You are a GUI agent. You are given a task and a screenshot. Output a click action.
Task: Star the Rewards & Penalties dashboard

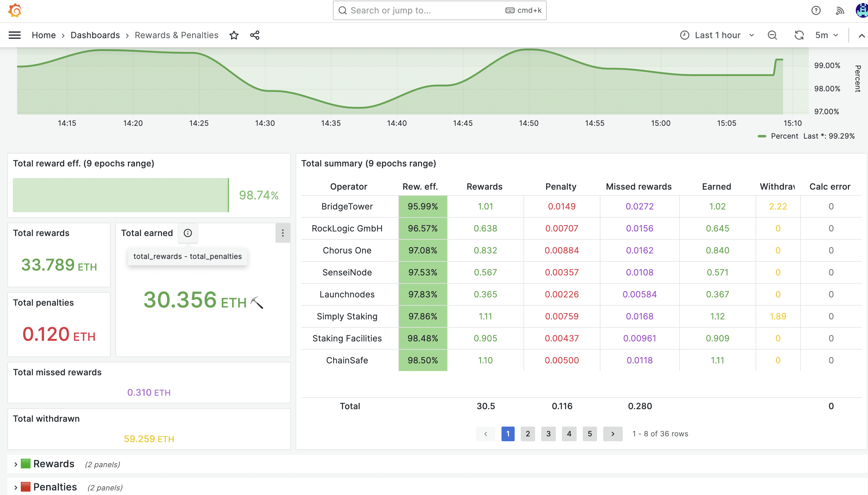click(234, 35)
